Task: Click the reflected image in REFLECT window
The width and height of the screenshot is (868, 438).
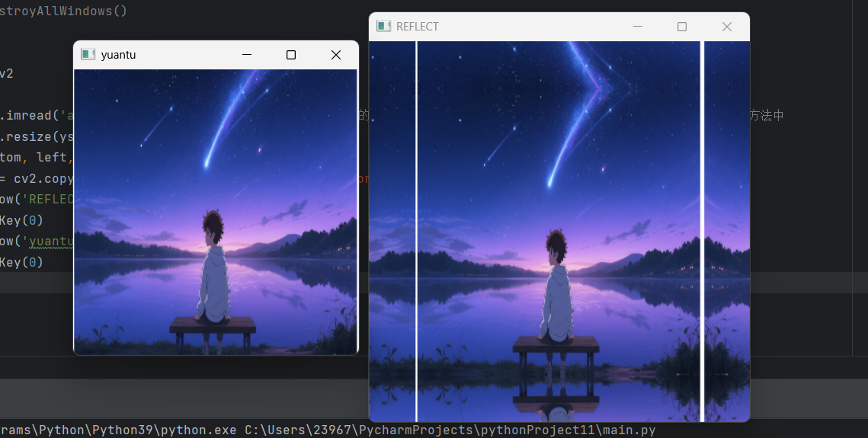Action: click(559, 231)
